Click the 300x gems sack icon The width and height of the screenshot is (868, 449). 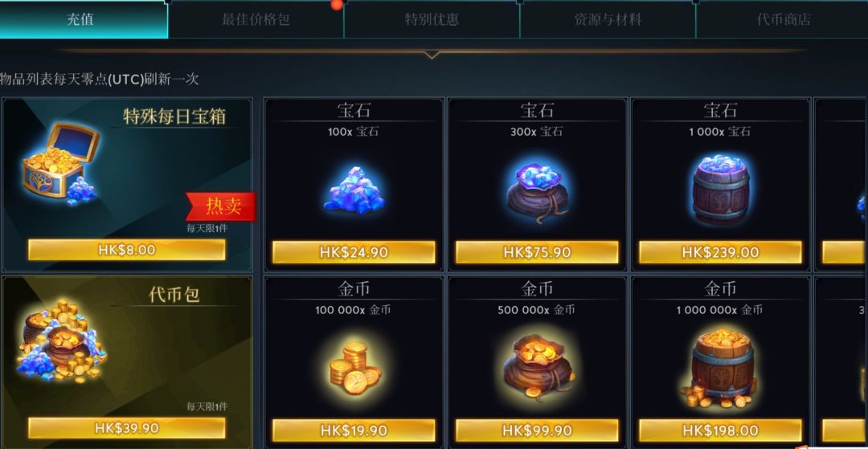click(537, 193)
